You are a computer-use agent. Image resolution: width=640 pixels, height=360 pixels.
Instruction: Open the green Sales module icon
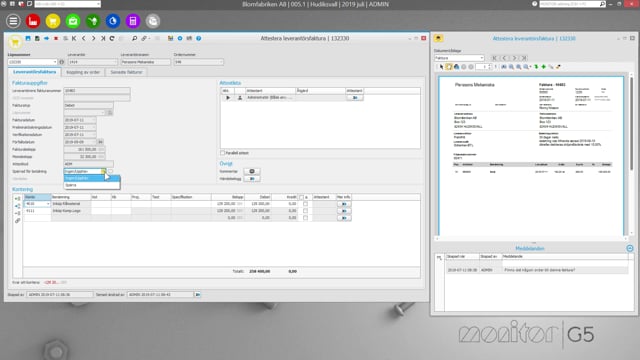tap(73, 21)
